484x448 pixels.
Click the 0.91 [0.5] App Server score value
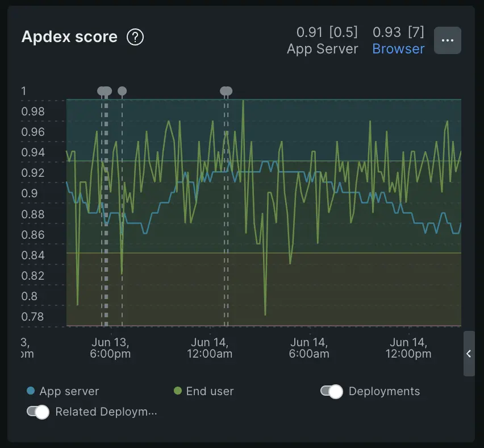coord(327,32)
